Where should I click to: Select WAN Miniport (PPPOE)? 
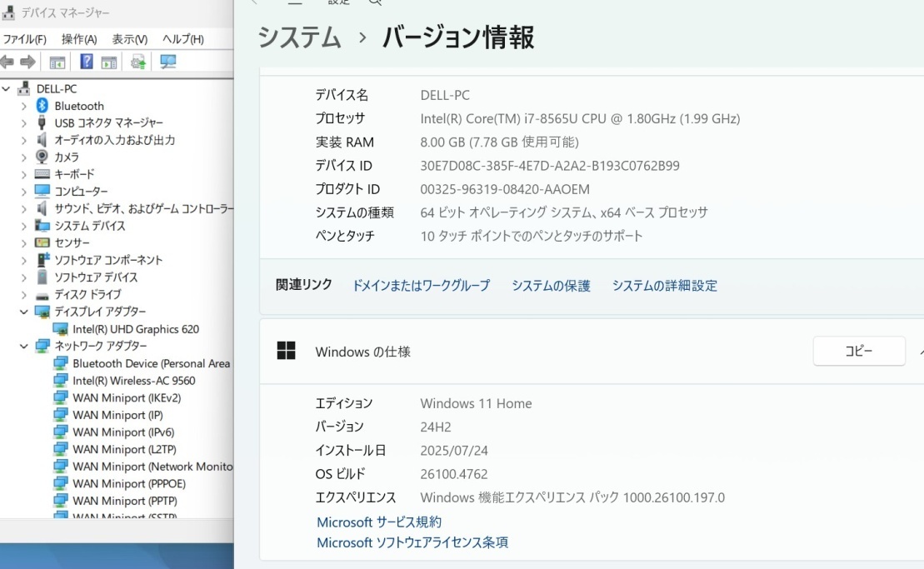[129, 483]
